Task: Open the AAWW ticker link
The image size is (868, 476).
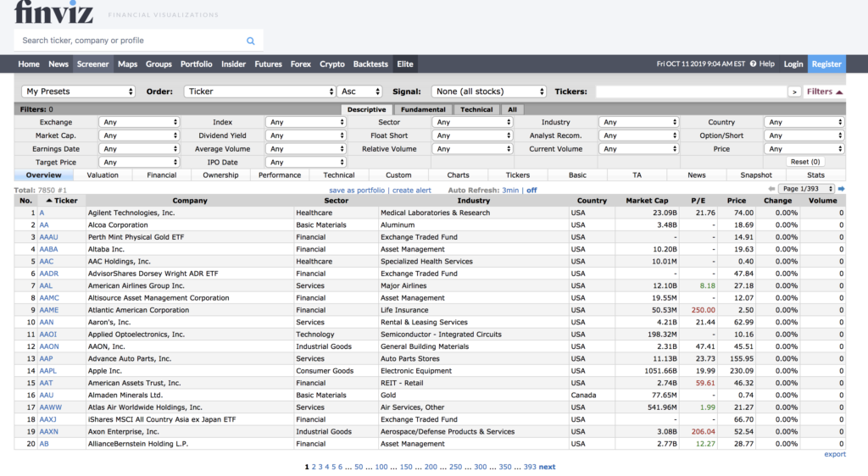Action: 50,407
